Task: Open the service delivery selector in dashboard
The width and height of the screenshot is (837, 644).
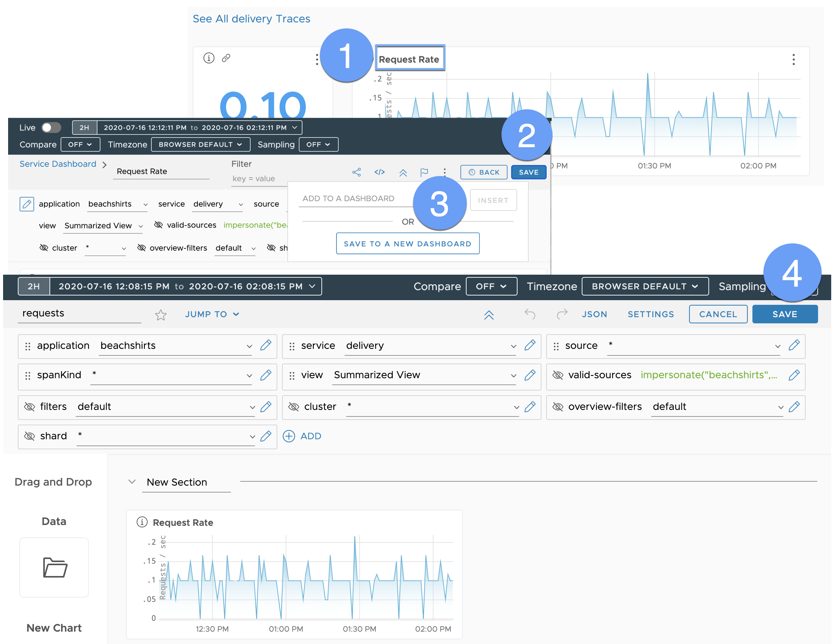Action: pos(431,345)
